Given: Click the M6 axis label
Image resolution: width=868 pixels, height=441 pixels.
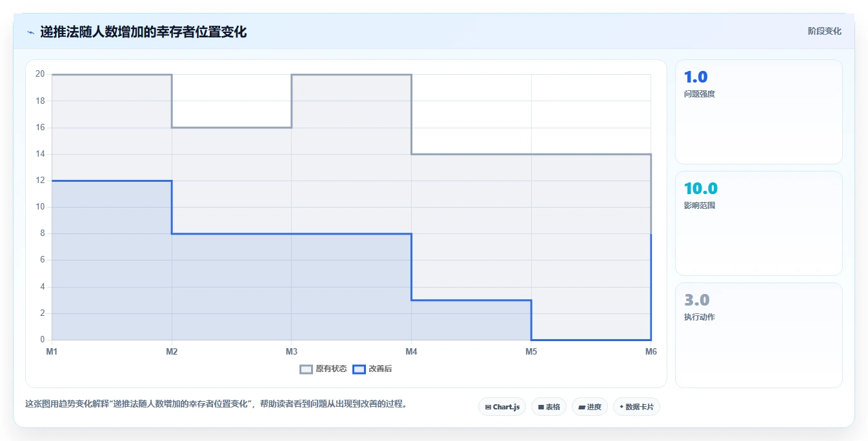Looking at the screenshot, I should click(x=651, y=351).
